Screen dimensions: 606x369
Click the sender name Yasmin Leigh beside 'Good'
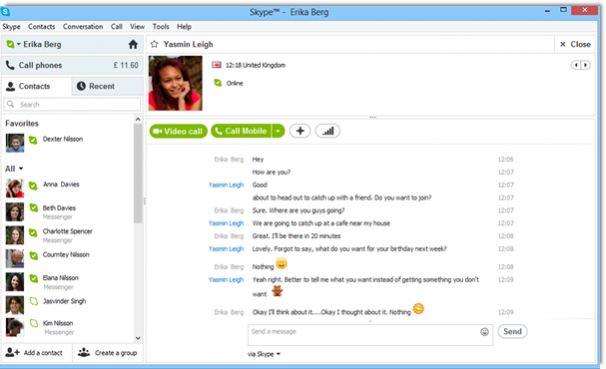coord(226,185)
